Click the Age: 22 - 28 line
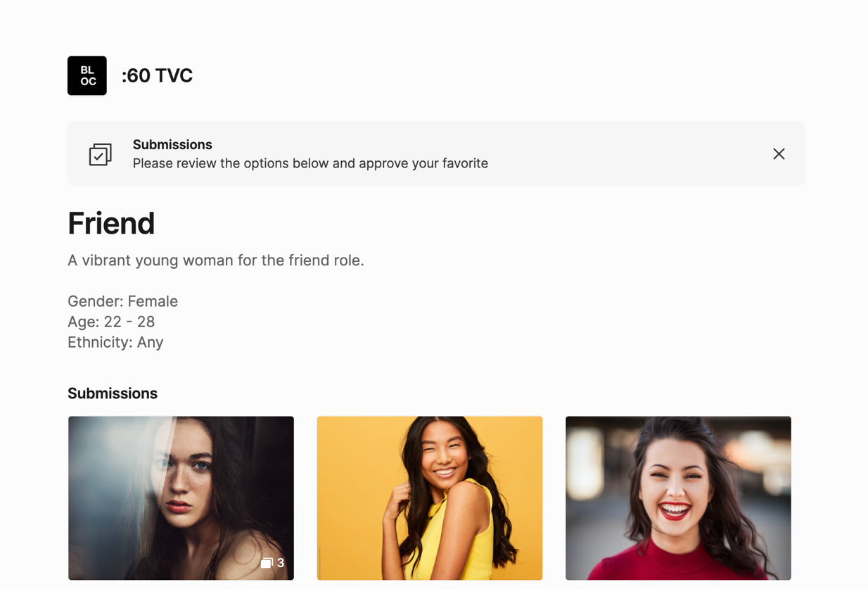The height and width of the screenshot is (589, 868). 111,322
